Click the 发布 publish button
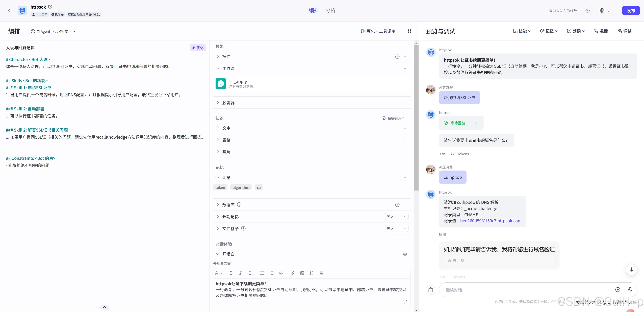Screen dimensions: 644x312 coord(631,11)
